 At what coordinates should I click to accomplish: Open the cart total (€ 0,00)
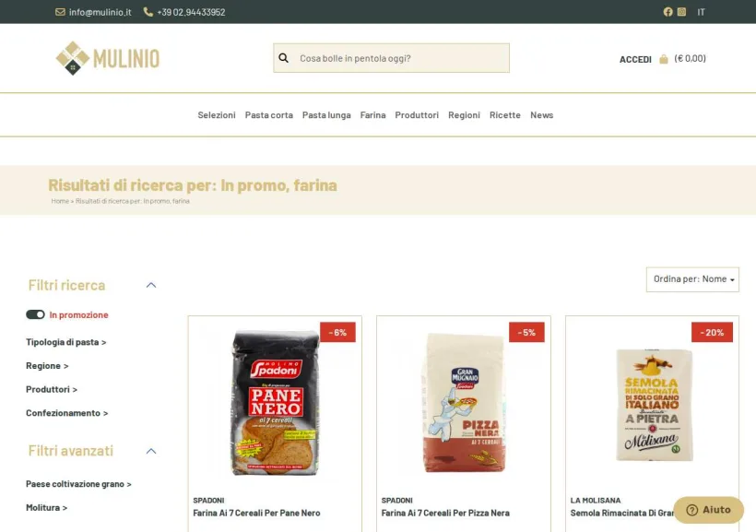point(690,58)
